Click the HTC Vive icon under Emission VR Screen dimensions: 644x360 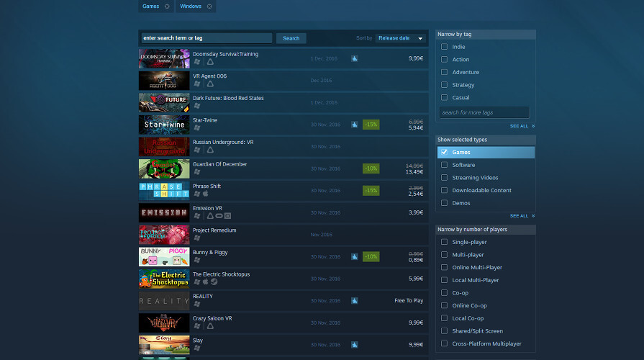click(210, 216)
